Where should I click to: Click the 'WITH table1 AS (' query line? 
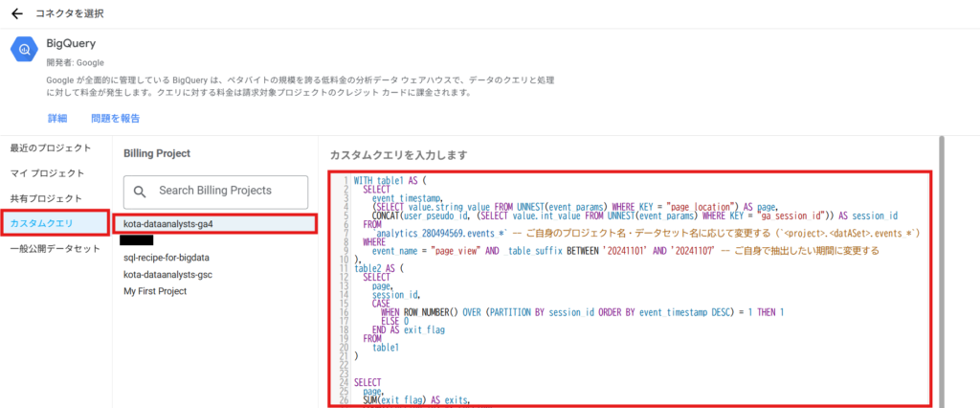(x=390, y=180)
